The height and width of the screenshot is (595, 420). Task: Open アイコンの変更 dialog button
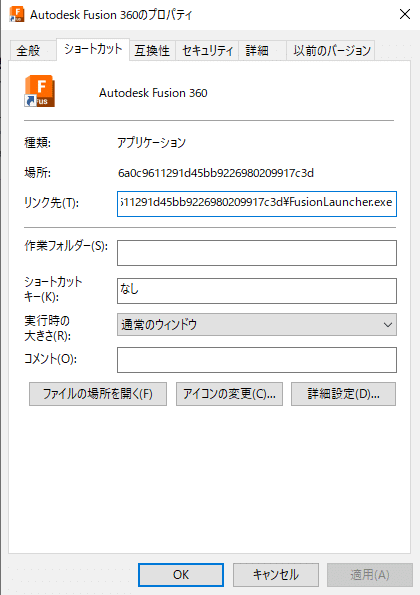coord(229,394)
